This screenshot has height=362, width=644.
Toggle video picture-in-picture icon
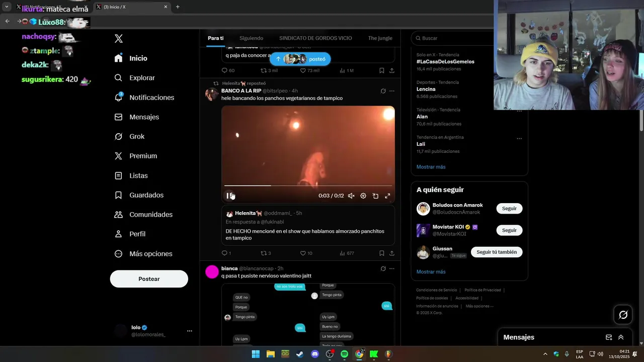tap(375, 196)
